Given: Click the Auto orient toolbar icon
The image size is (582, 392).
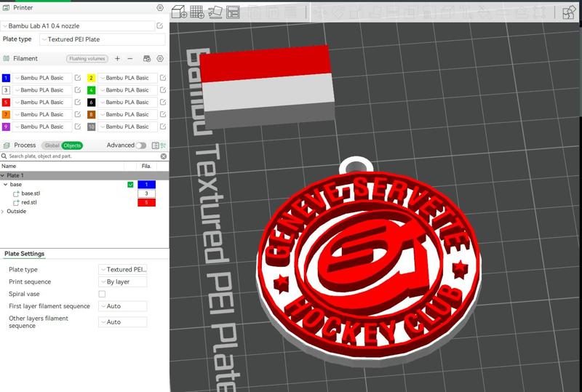Looking at the screenshot, I should coord(215,12).
